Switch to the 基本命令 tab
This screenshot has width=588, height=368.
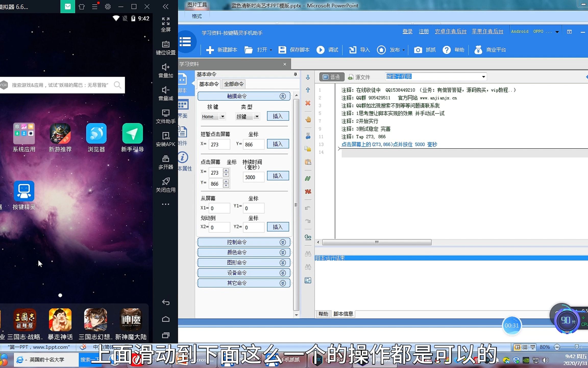[209, 84]
